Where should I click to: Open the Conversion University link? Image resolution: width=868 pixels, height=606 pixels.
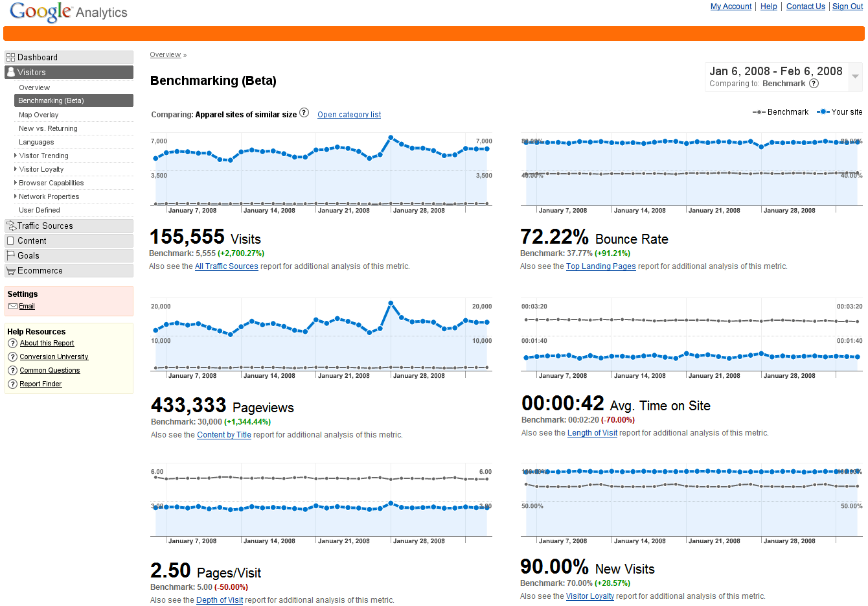[x=54, y=357]
